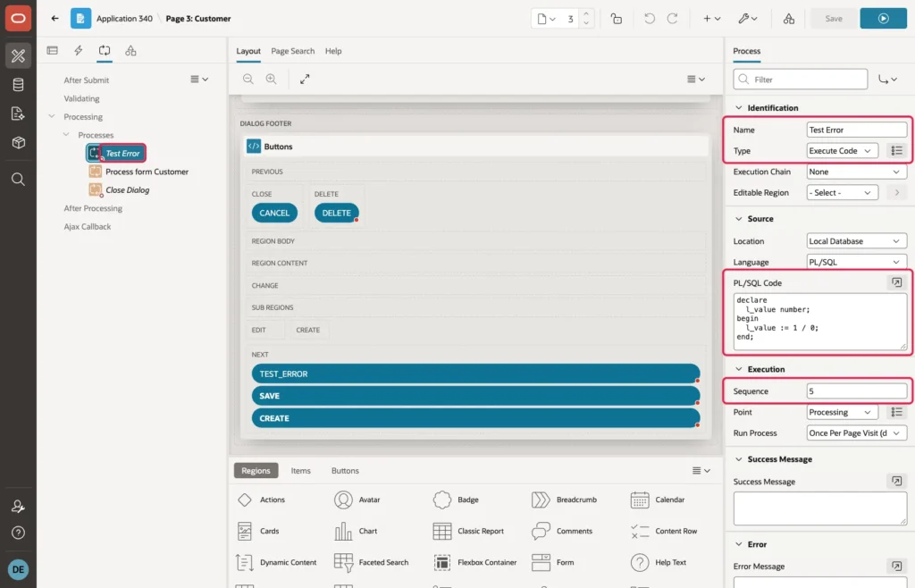
Task: Switch to the Dynamic Actions lightning tab
Action: (x=79, y=51)
